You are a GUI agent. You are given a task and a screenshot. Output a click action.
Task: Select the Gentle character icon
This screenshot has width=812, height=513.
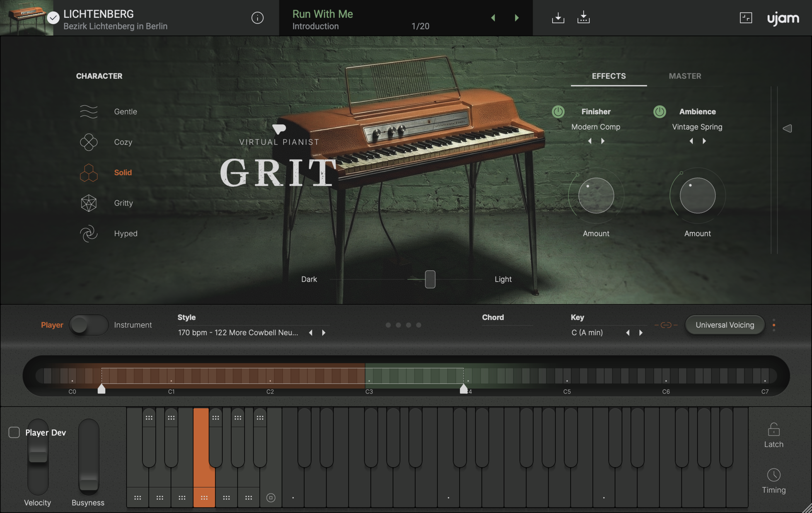click(89, 111)
